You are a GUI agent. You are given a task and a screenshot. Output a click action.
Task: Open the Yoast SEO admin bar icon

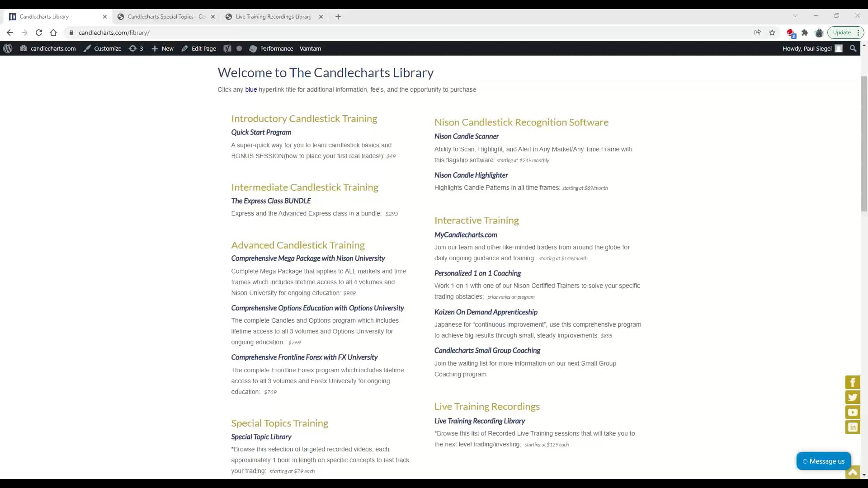pos(227,48)
